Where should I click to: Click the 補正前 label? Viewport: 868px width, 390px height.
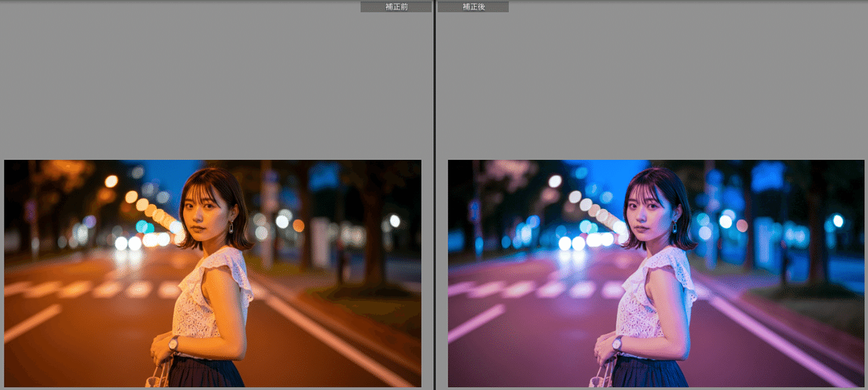click(396, 7)
